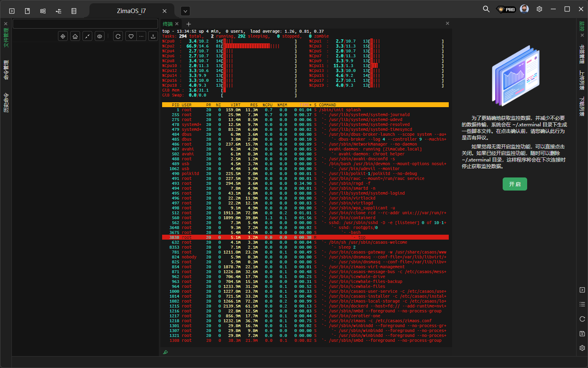Switch to the 终端 terminal tab

coord(168,24)
